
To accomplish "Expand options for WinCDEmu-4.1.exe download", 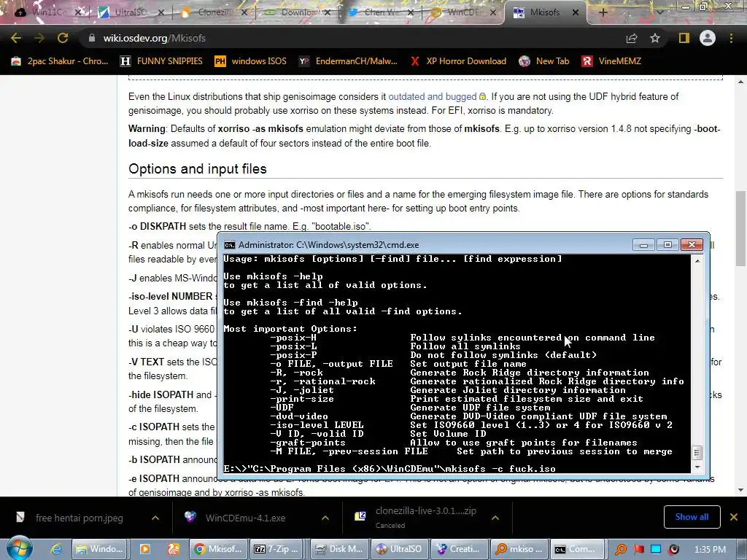I will coord(325,518).
